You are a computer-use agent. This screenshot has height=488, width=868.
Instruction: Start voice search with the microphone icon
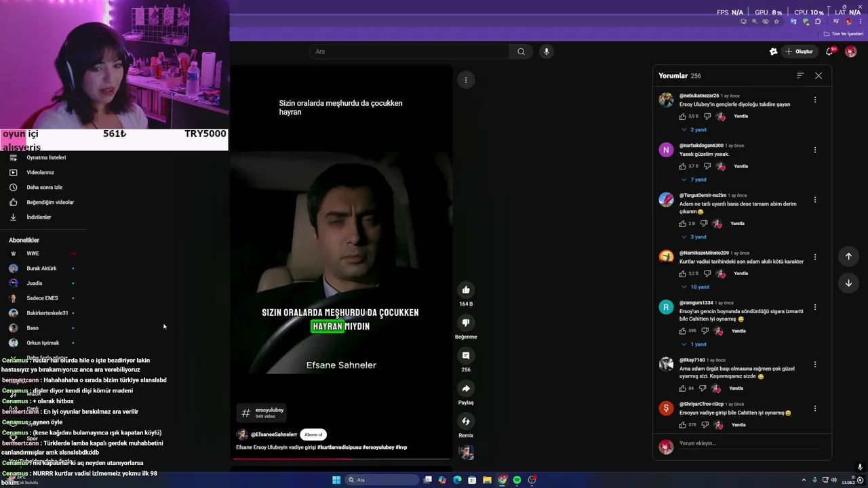coord(546,52)
